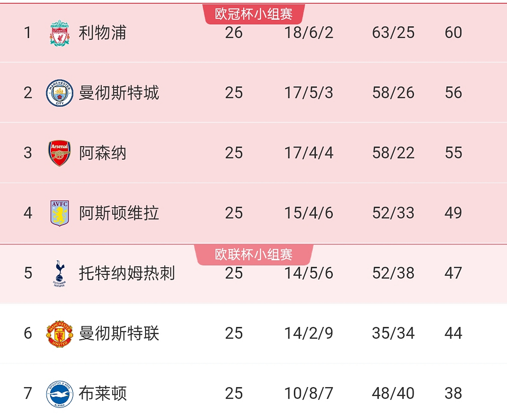Image resolution: width=507 pixels, height=420 pixels.
Task: Click the 欧联杯小组赛 qualification label
Action: pos(253,255)
